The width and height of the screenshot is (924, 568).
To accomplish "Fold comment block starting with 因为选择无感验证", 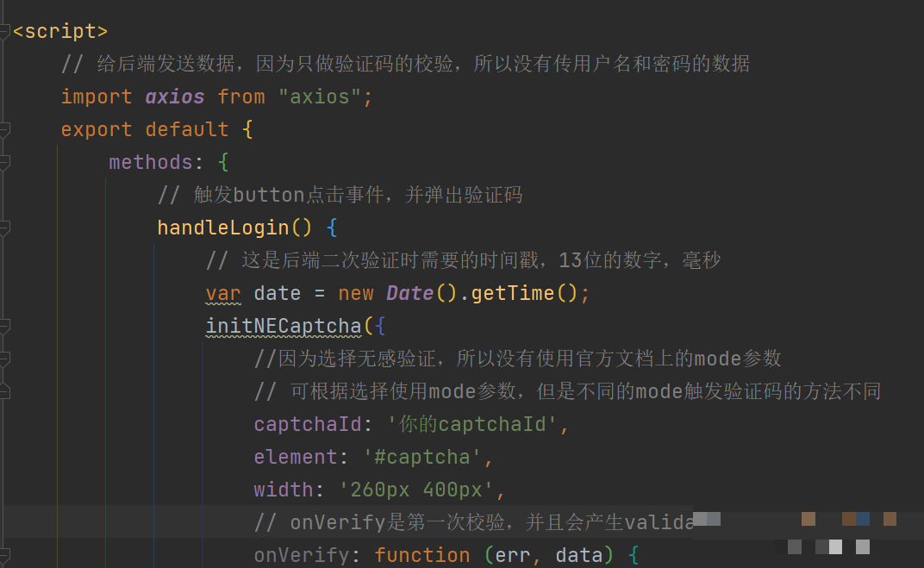I will tap(5, 359).
